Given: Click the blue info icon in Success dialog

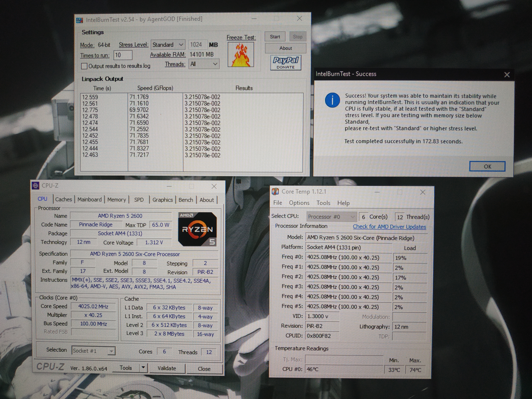Looking at the screenshot, I should tap(332, 100).
